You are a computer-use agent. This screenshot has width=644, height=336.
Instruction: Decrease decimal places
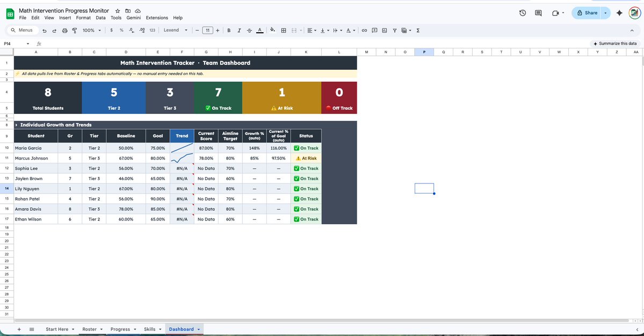click(x=132, y=31)
